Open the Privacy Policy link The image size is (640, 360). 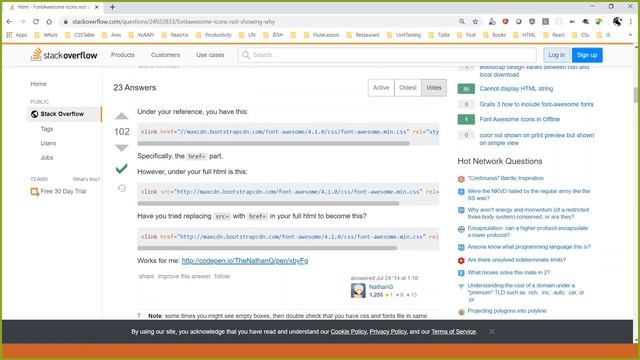388,332
